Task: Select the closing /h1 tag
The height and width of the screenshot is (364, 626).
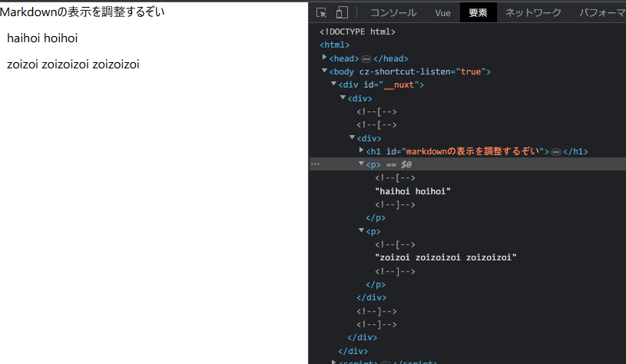Action: click(x=575, y=152)
